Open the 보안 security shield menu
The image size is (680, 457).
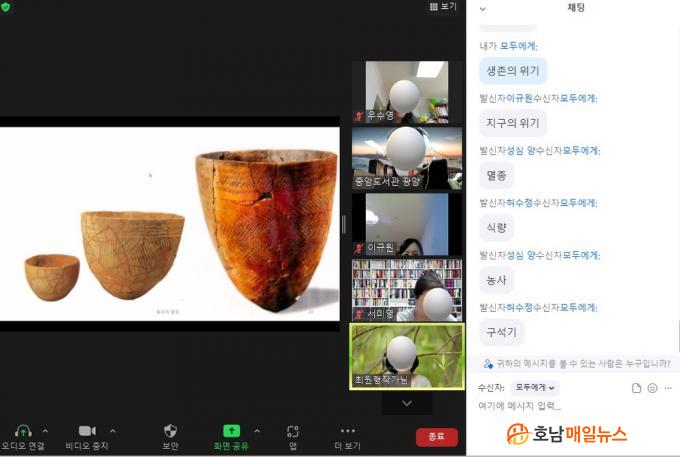coord(171,431)
